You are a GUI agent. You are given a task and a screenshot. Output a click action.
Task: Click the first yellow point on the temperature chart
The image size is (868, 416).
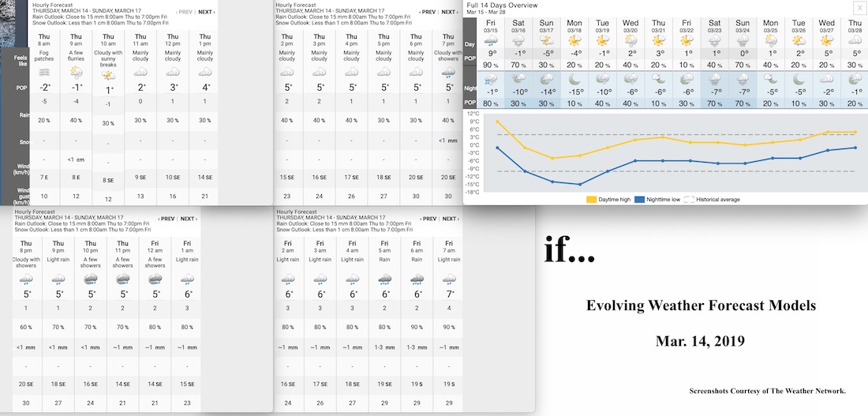(x=497, y=122)
